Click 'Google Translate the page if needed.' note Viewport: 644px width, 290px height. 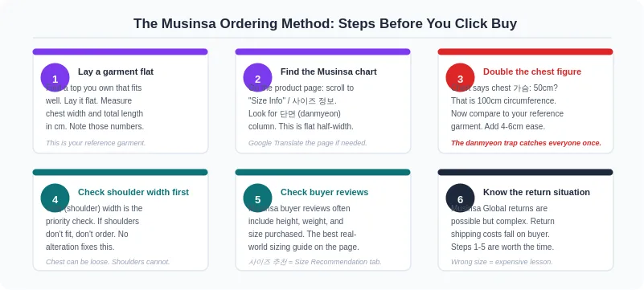308,143
